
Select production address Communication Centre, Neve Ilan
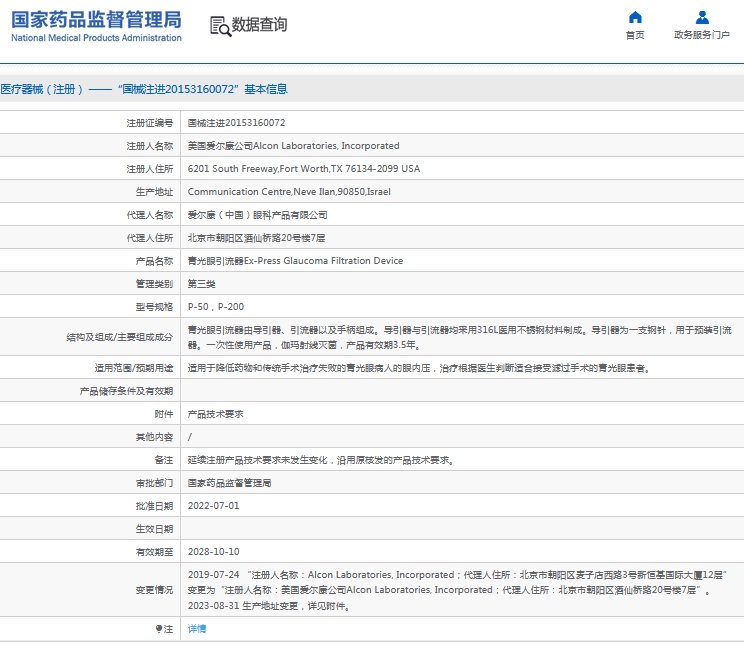pos(289,192)
